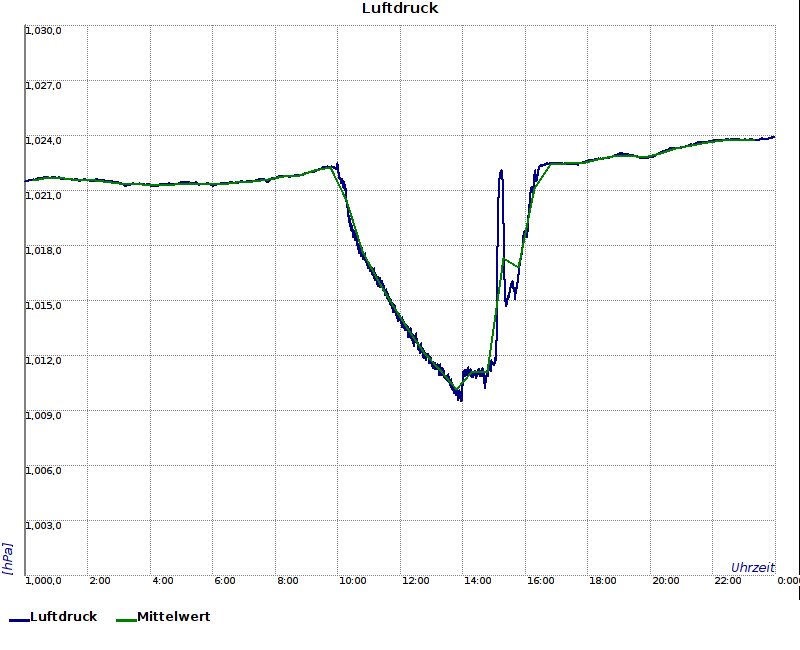Click the Uhrzeit axis label
800x650 pixels.
[x=753, y=568]
